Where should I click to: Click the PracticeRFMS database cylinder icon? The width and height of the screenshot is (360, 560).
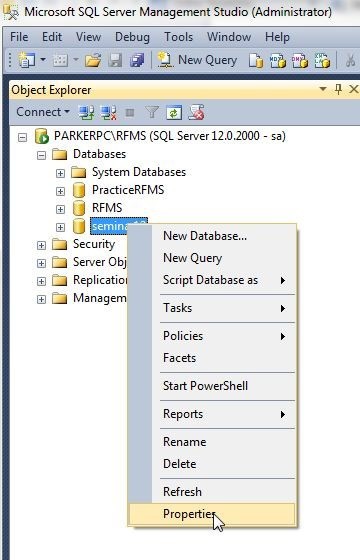point(79,190)
